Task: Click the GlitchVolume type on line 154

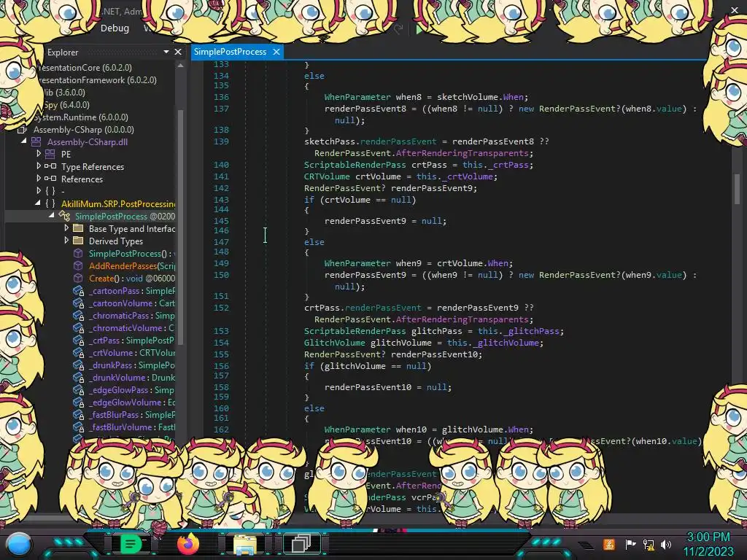Action: point(334,343)
